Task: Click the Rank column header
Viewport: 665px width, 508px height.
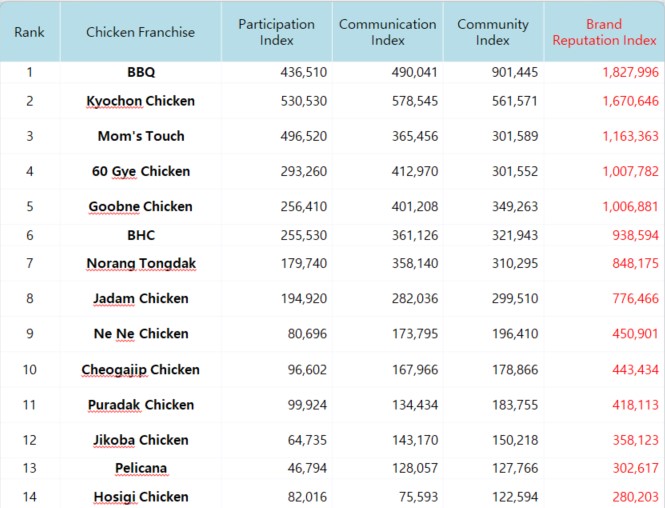Action: 29,32
